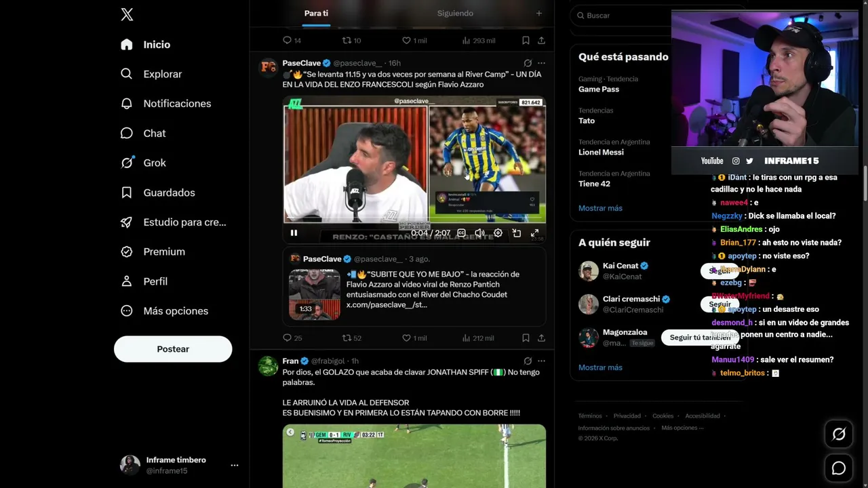Open the Inframe timbero account menu dots
This screenshot has height=488, width=868.
click(x=235, y=465)
